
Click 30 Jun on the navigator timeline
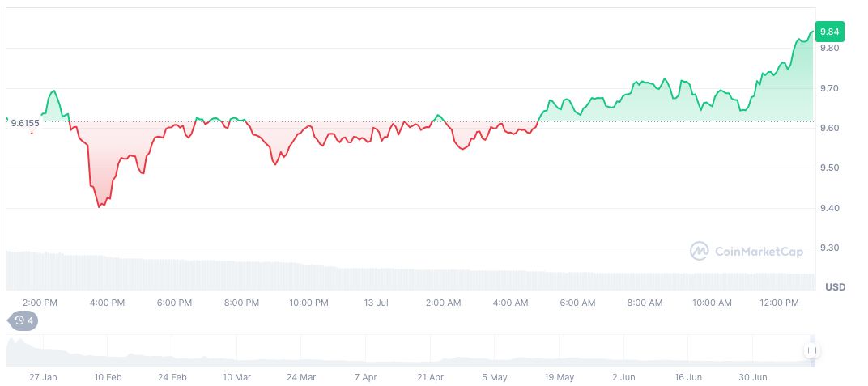753,377
